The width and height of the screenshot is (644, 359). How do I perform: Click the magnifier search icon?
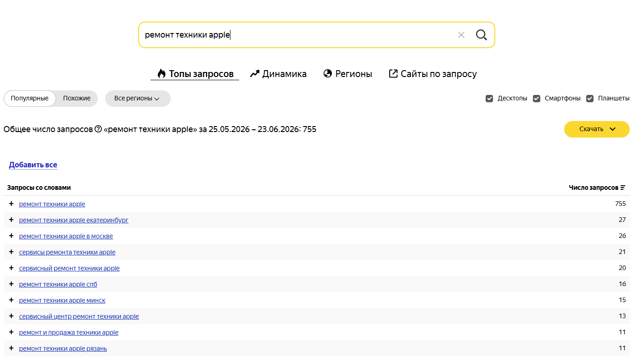point(481,35)
